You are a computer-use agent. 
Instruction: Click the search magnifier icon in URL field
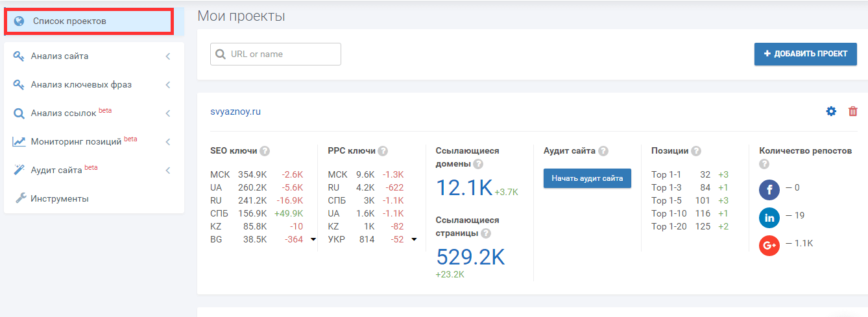[x=221, y=54]
